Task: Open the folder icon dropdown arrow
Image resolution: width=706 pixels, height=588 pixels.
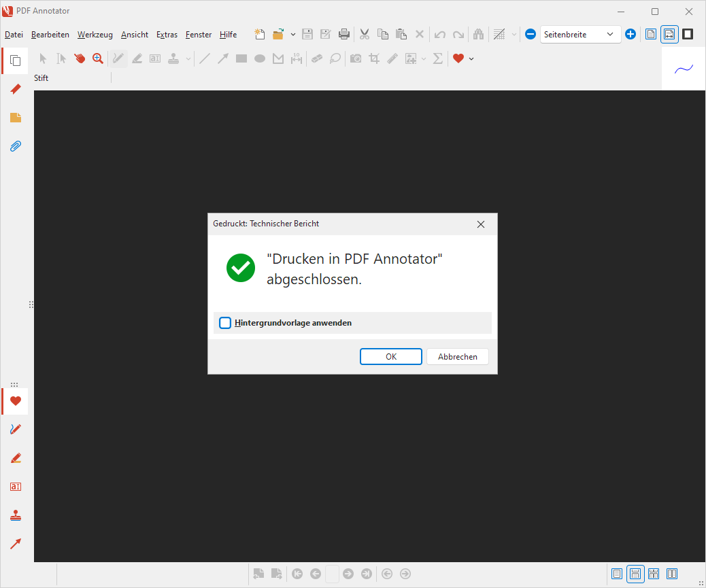Action: tap(293, 33)
